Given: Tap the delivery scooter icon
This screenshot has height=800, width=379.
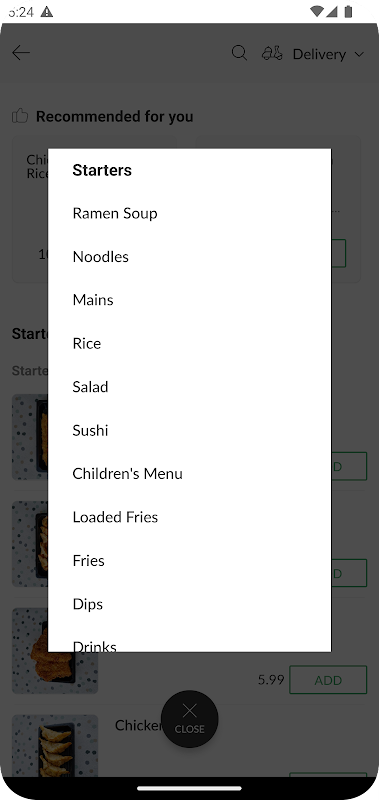Looking at the screenshot, I should coord(272,53).
